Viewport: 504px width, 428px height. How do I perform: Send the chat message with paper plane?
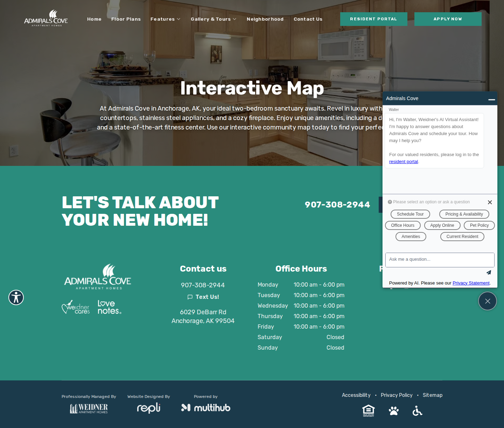pyautogui.click(x=489, y=273)
